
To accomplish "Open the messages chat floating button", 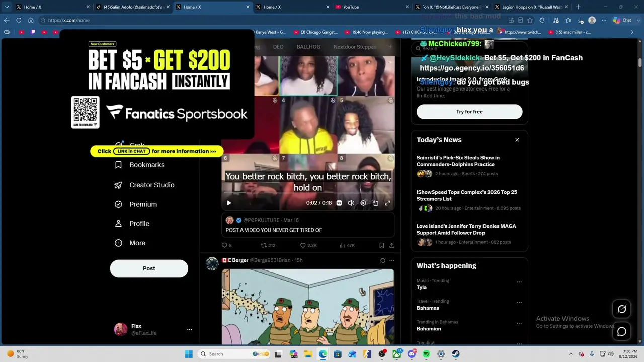I will [x=622, y=331].
